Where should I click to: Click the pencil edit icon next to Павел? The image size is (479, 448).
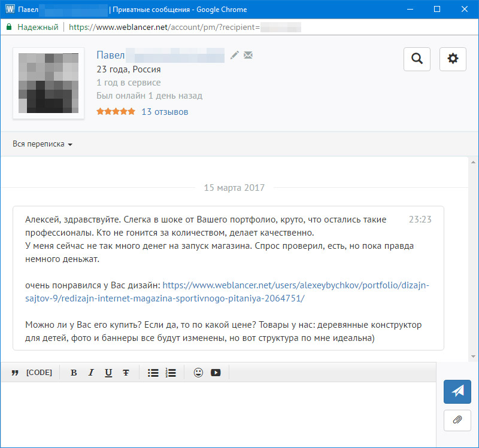pyautogui.click(x=234, y=55)
